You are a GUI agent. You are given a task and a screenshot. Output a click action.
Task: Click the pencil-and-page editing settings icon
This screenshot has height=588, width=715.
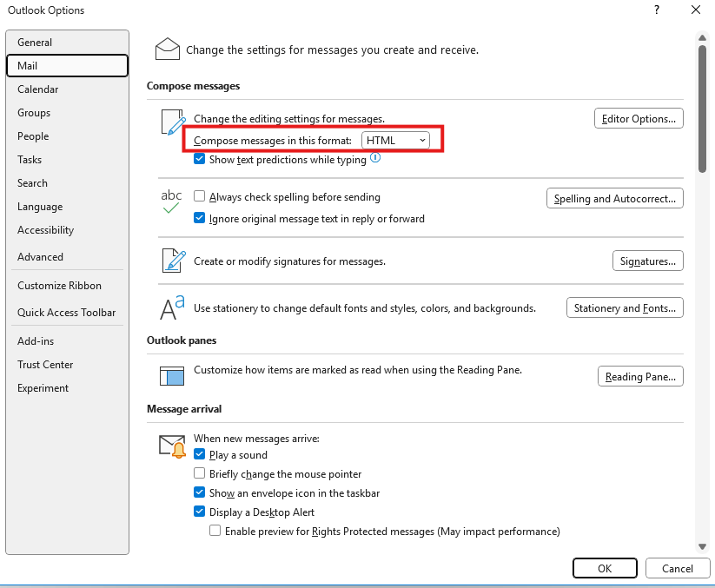tap(173, 122)
